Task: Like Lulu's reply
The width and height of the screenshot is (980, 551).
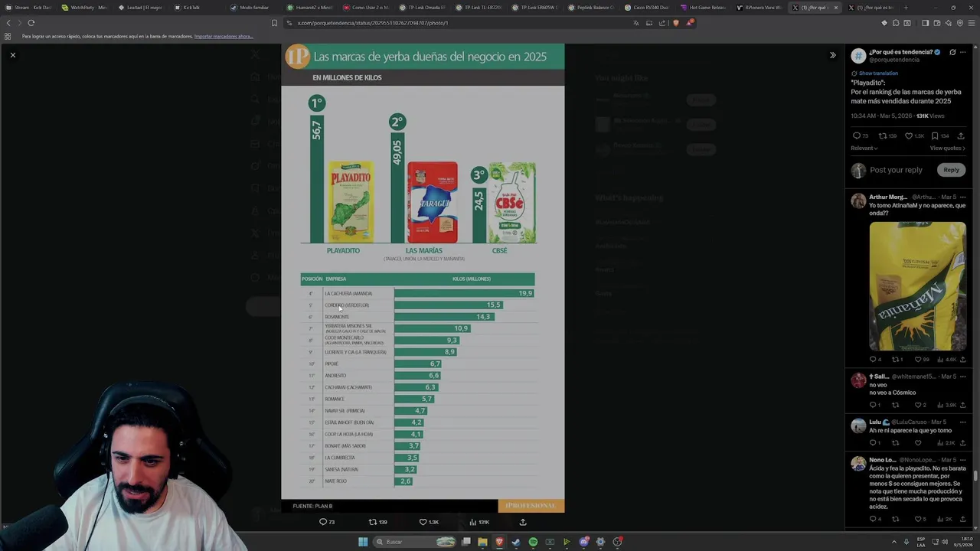Action: 917,442
